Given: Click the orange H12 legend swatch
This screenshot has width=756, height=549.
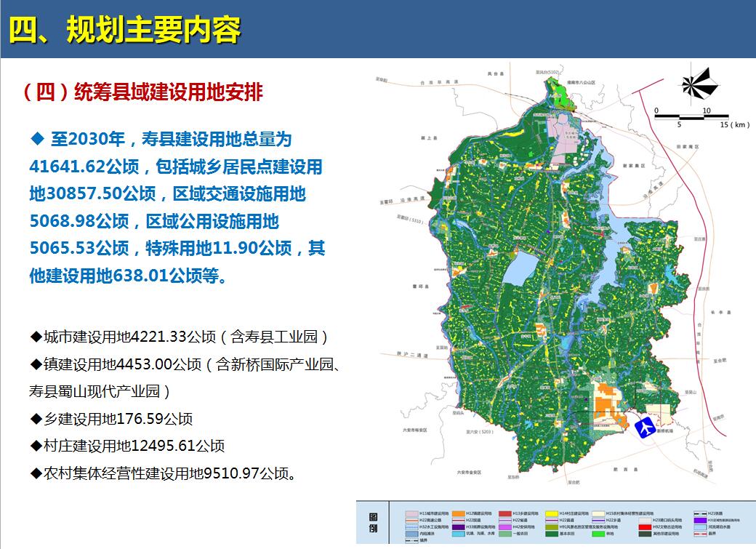Looking at the screenshot, I should click(458, 513).
